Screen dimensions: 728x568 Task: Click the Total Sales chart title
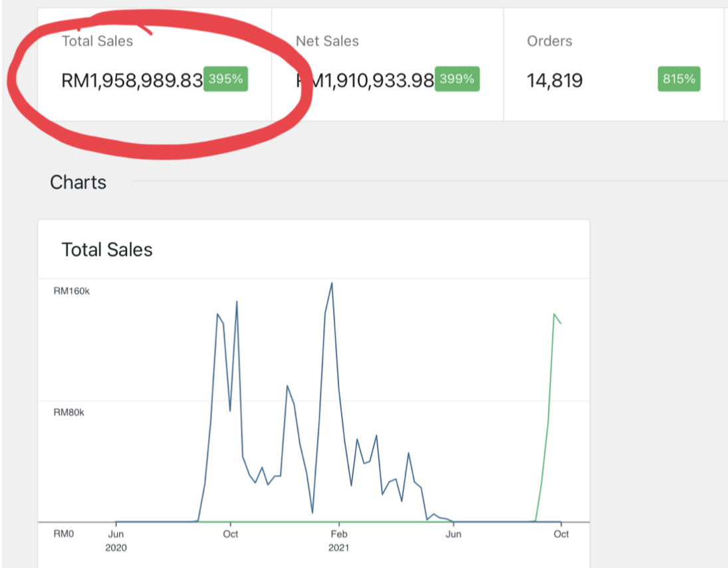tap(107, 250)
